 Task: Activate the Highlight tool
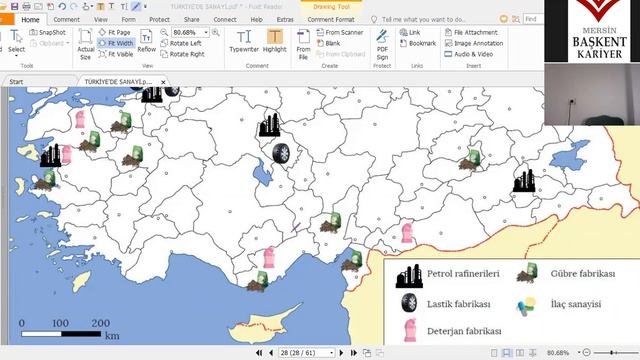click(275, 41)
